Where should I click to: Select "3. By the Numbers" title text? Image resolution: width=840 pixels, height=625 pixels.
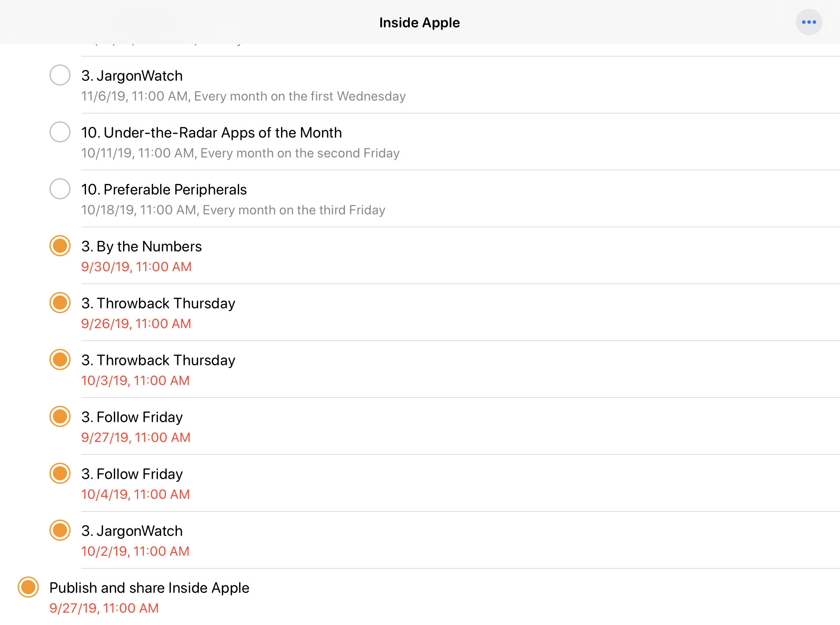pos(141,247)
